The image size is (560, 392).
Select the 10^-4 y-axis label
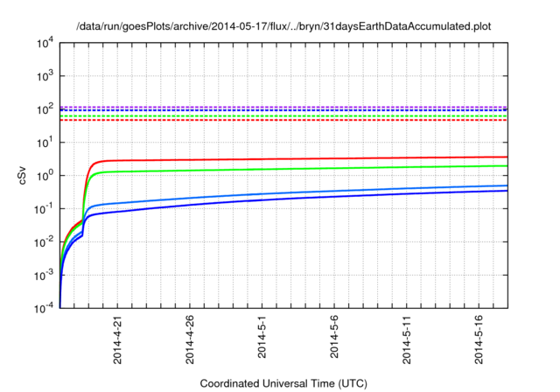coord(44,308)
